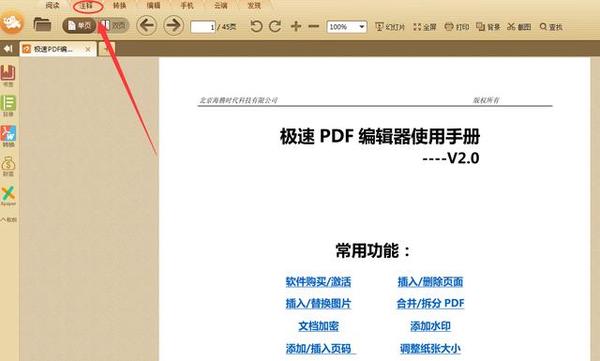Follow the 合并/拆分 PDF link
The image size is (600, 361).
[x=430, y=304]
